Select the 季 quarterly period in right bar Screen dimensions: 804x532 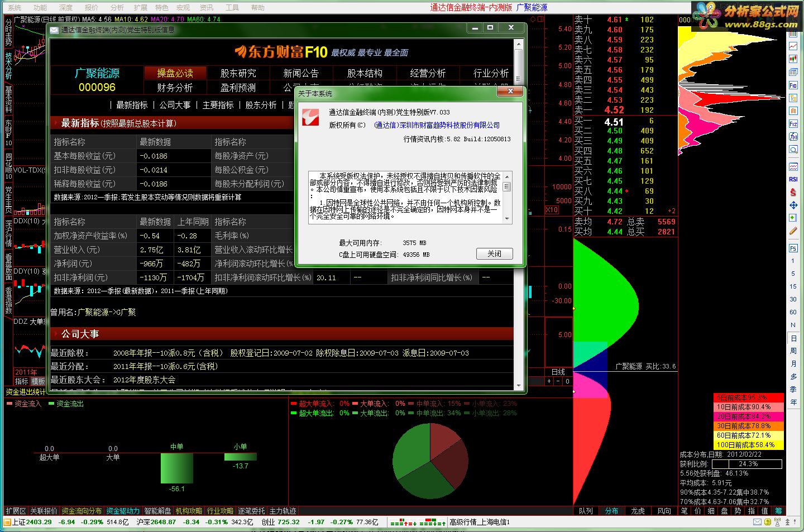(793, 390)
